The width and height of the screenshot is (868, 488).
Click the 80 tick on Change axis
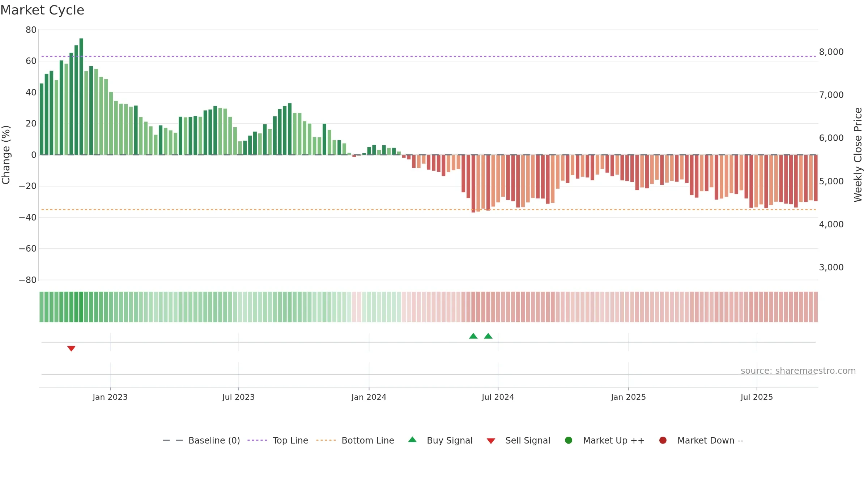click(x=31, y=30)
